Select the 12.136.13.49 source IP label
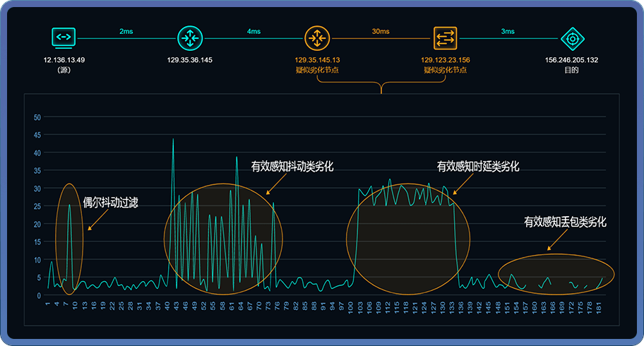The width and height of the screenshot is (644, 346). click(x=64, y=60)
